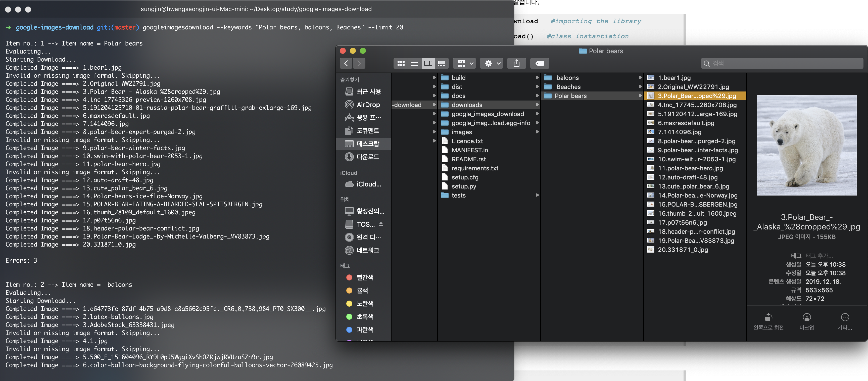Image resolution: width=868 pixels, height=381 pixels.
Task: Expand google_images_download folder arrow
Action: 538,114
